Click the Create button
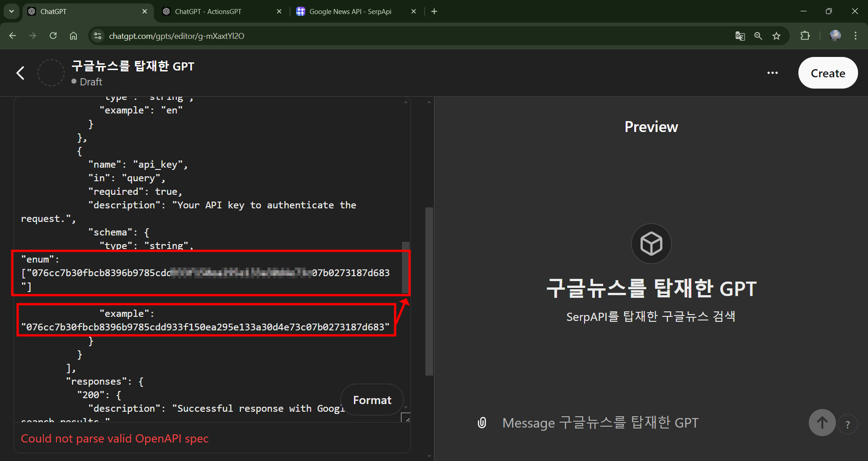The height and width of the screenshot is (461, 868). tap(828, 73)
